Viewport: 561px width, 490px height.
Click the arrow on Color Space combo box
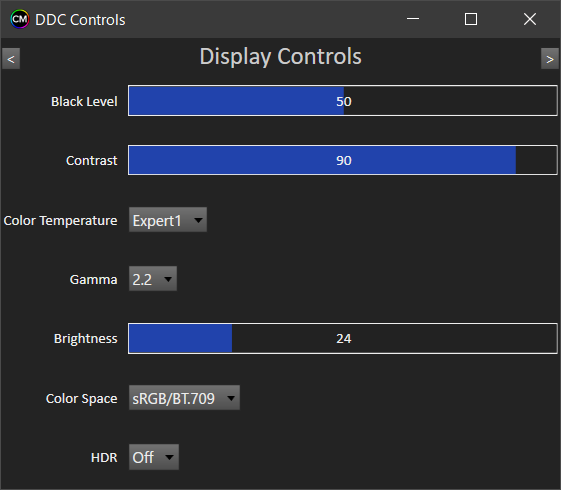pos(231,398)
